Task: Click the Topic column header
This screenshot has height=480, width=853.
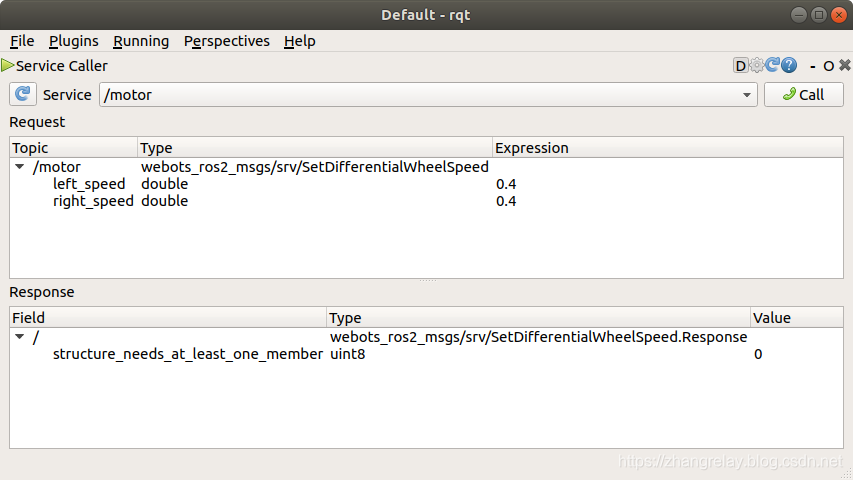Action: pyautogui.click(x=73, y=147)
